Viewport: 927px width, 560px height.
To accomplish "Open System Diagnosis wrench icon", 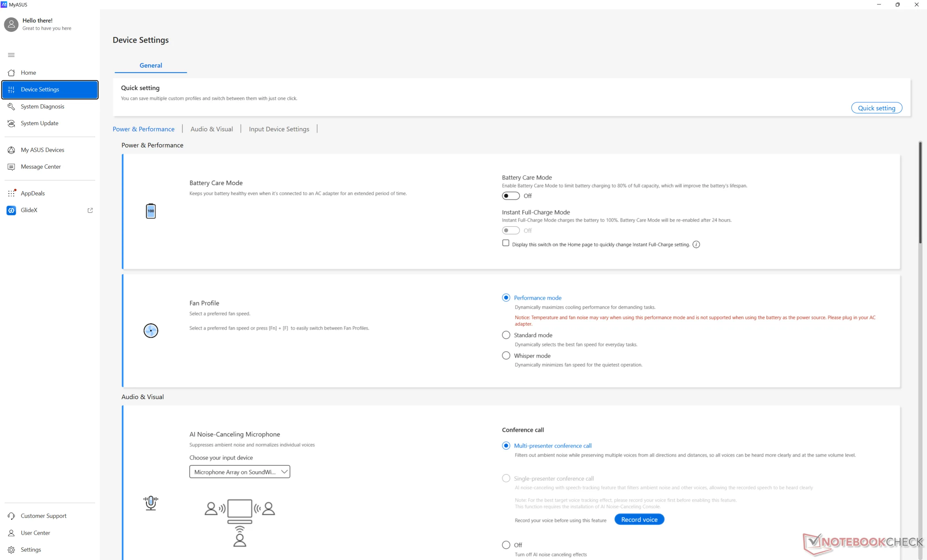I will coord(11,106).
